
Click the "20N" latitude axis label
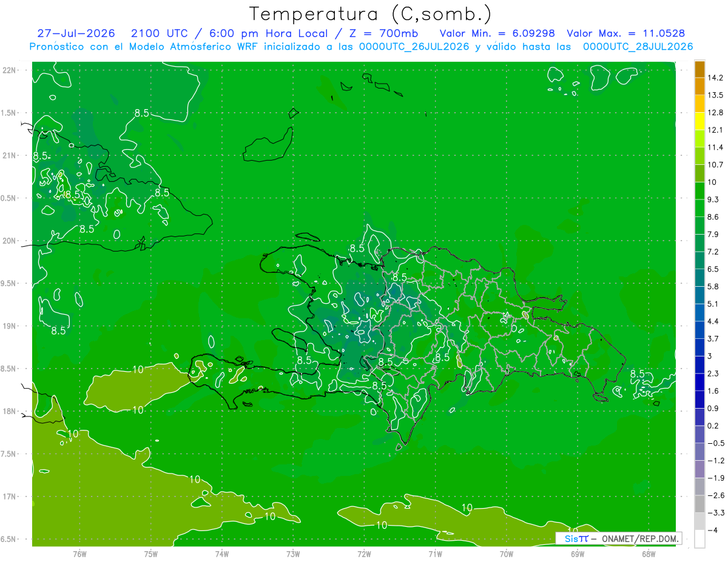pyautogui.click(x=9, y=241)
